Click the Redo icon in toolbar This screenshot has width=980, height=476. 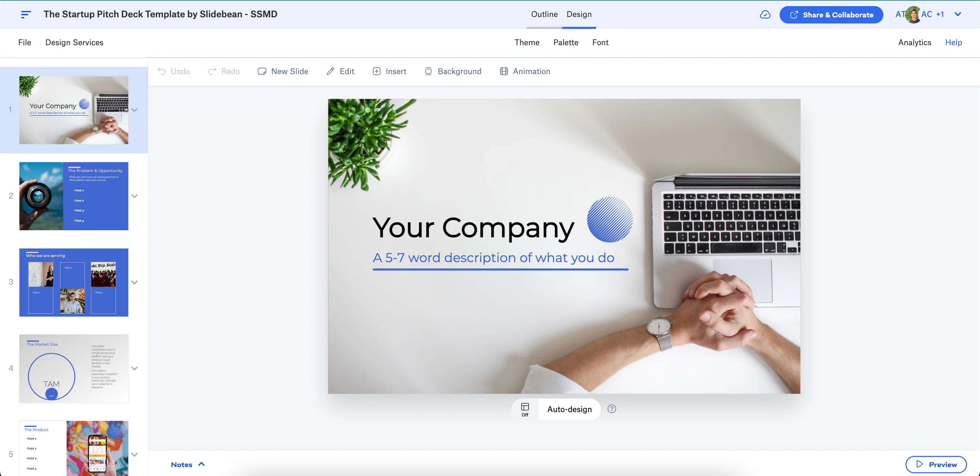tap(211, 71)
